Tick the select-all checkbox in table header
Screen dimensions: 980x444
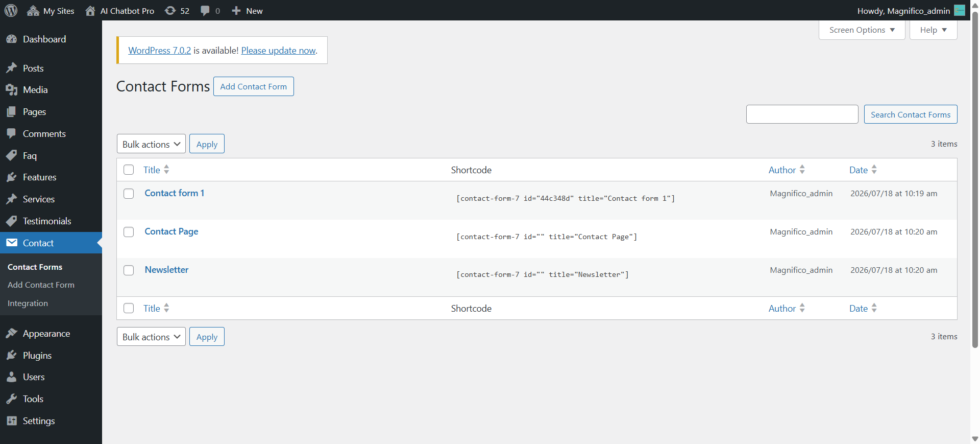tap(129, 170)
